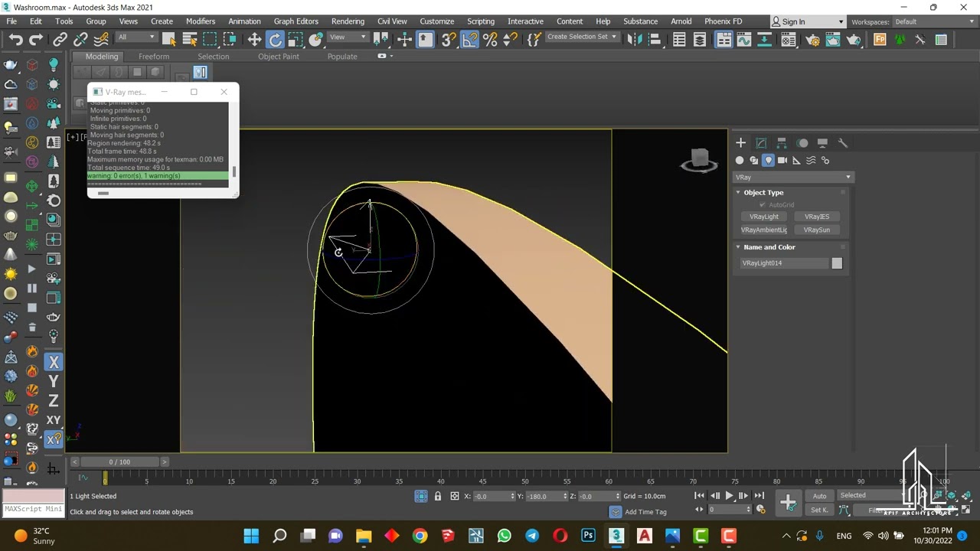The width and height of the screenshot is (980, 551).
Task: Open the Utilities panel wrench tab
Action: (843, 143)
